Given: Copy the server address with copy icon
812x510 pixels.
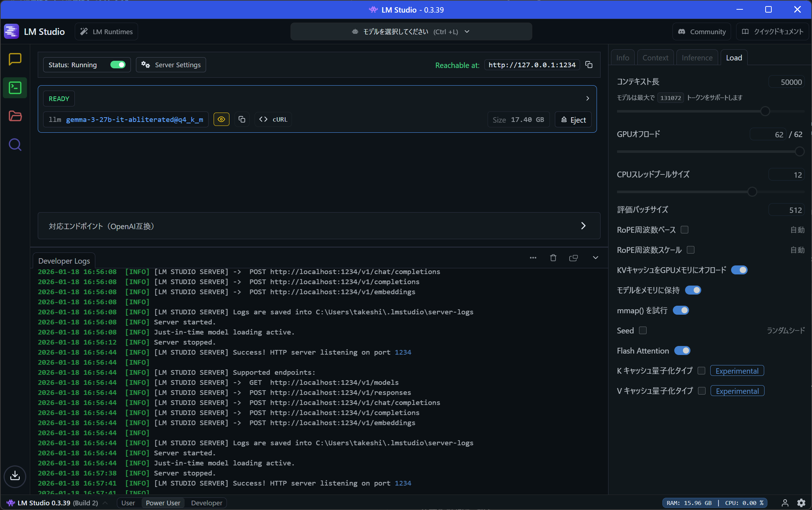Looking at the screenshot, I should 589,65.
